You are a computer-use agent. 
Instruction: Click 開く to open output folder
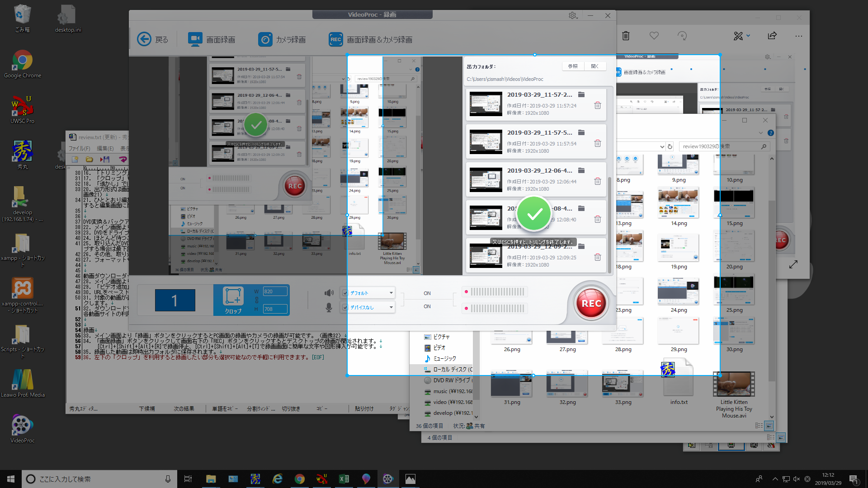click(x=594, y=66)
